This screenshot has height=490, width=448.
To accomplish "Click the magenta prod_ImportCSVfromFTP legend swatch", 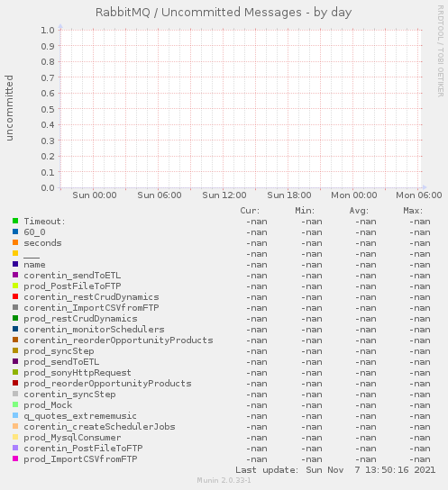I will pos(15,458).
